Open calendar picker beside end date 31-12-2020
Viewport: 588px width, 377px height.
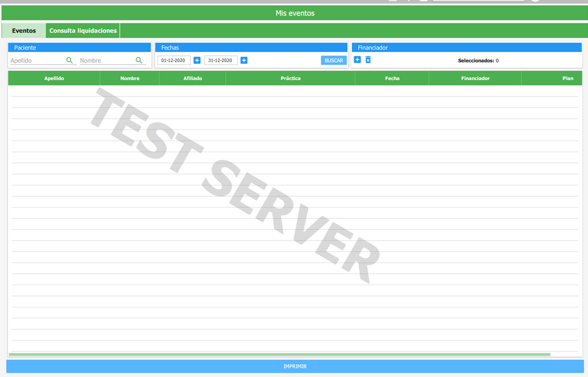(x=244, y=60)
